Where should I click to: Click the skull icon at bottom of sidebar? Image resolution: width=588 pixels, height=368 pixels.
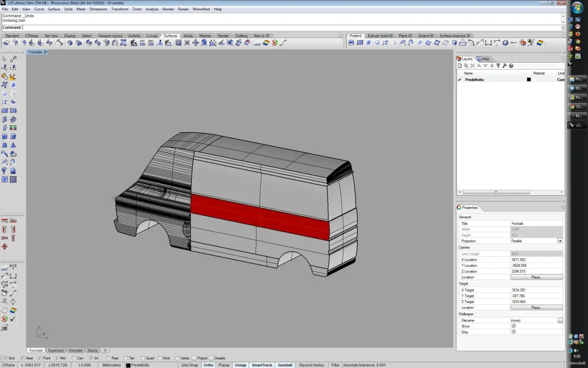point(5,328)
